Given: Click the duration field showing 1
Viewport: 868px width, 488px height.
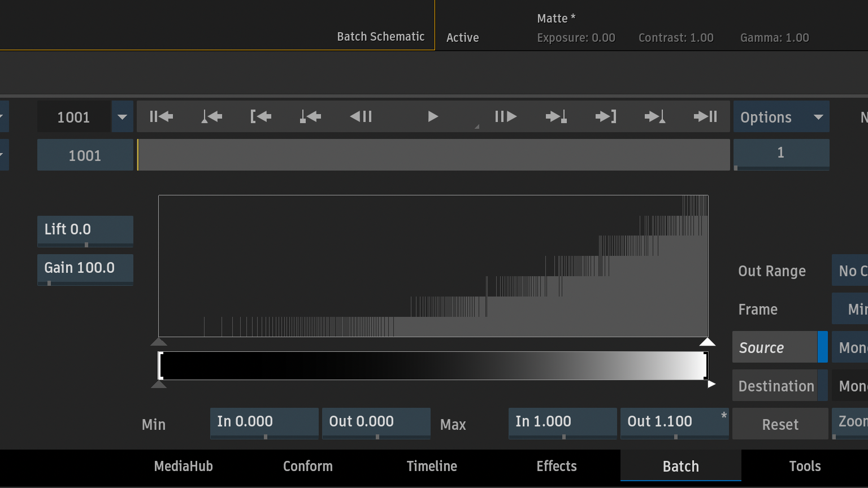Looking at the screenshot, I should point(781,154).
